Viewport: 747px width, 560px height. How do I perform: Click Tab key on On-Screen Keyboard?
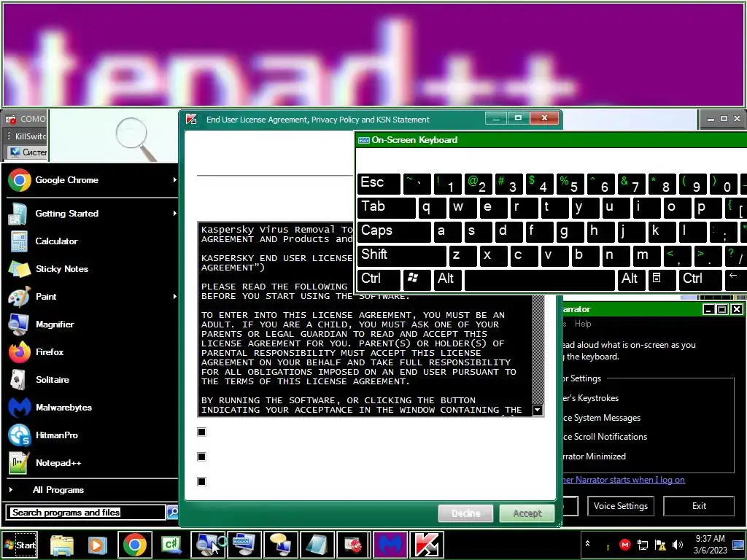(x=387, y=208)
